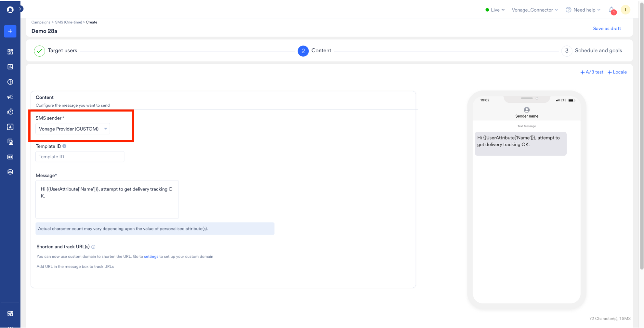
Task: Open the user avatar 'I' menu
Action: pyautogui.click(x=625, y=10)
